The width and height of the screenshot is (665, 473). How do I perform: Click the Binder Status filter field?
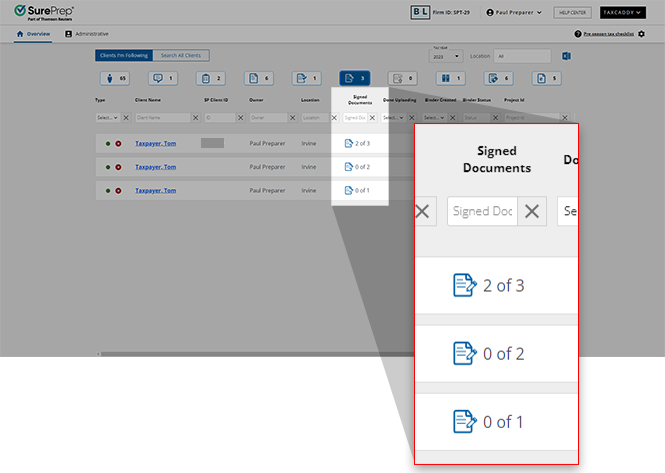(476, 118)
